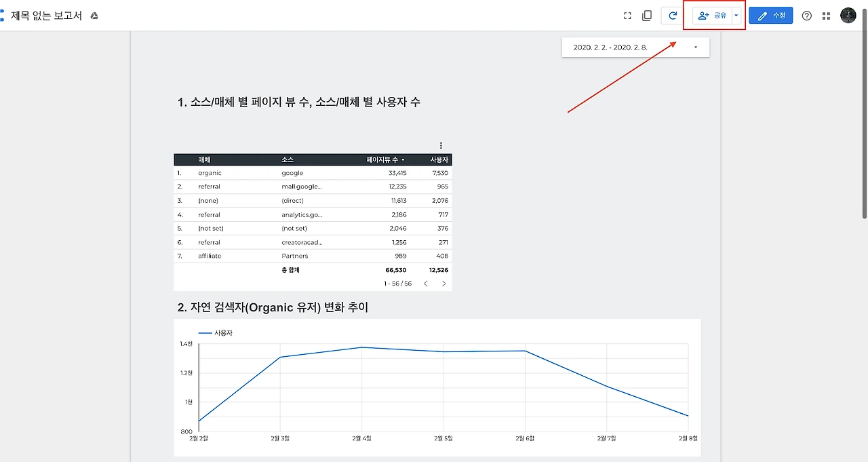Image resolution: width=868 pixels, height=462 pixels.
Task: Click the 33,415 pageviews value
Action: tap(397, 173)
